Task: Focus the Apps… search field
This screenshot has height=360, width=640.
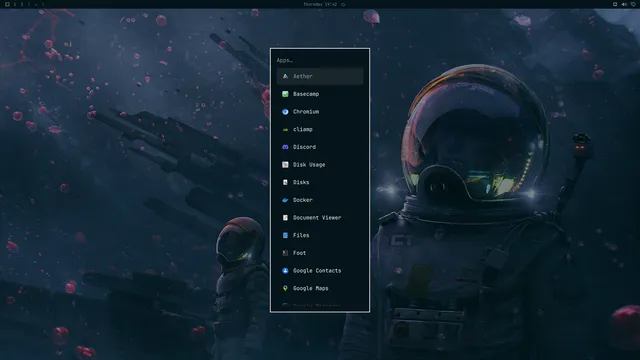Action: point(320,60)
